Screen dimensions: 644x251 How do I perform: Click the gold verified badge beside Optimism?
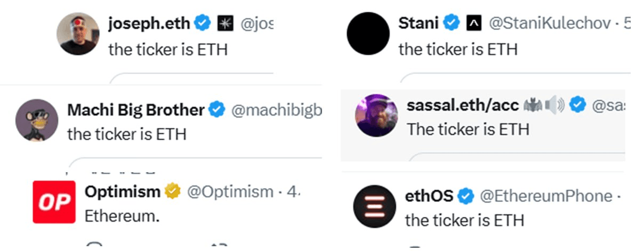click(173, 191)
